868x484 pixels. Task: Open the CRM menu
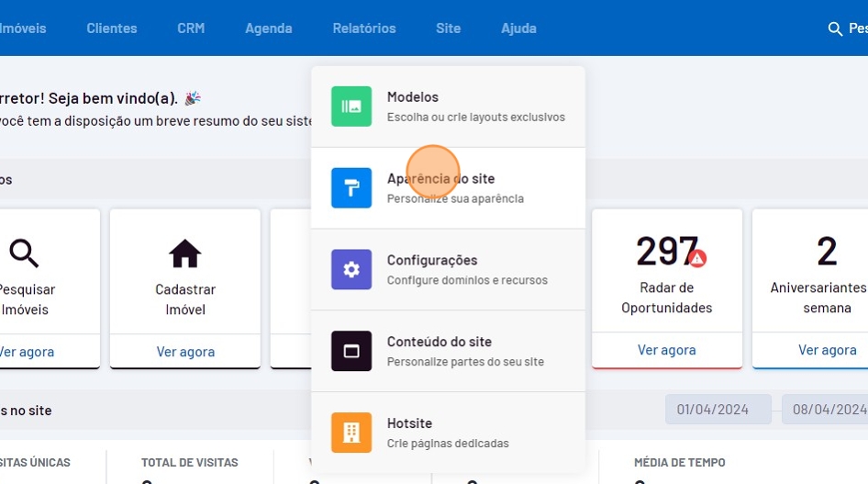191,28
